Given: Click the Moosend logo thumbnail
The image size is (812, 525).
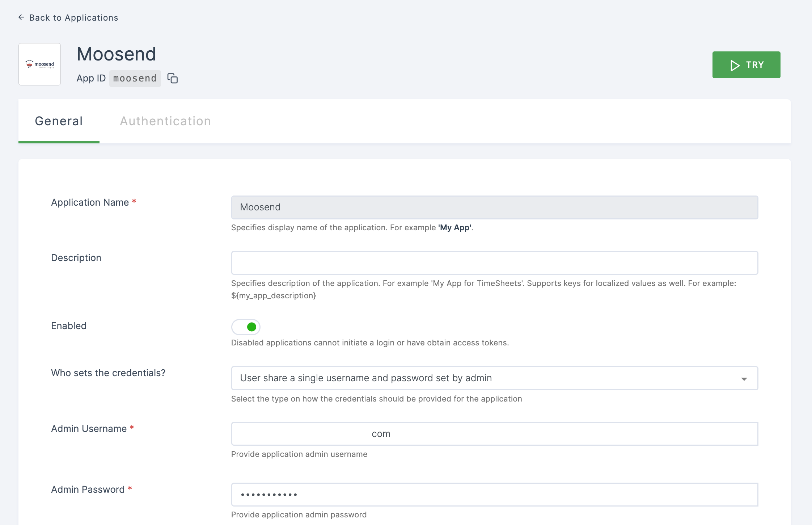Looking at the screenshot, I should tap(39, 64).
